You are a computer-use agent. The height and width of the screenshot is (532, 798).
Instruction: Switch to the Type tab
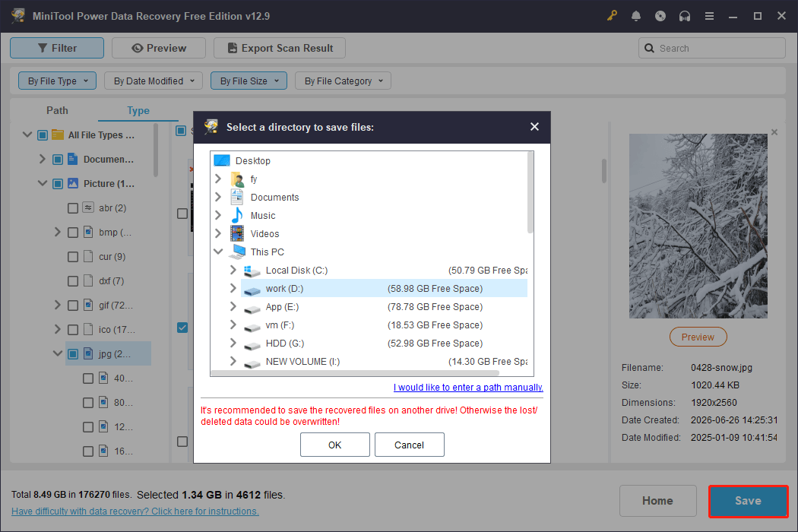tap(138, 110)
